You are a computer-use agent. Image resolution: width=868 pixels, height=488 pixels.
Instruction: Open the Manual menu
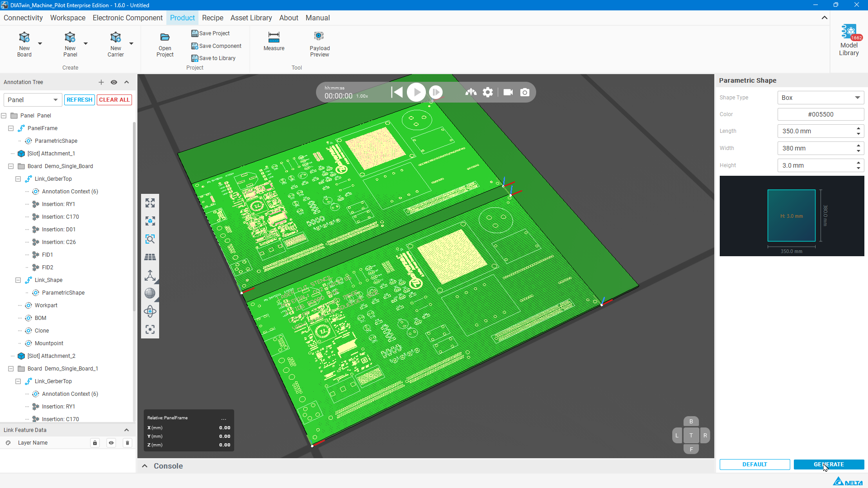tap(317, 18)
